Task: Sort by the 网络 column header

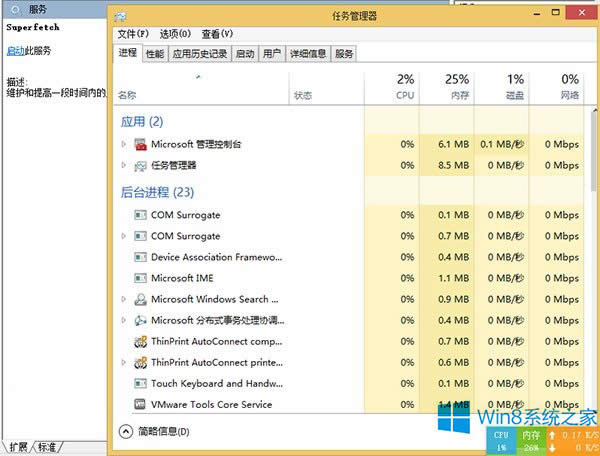Action: pos(556,88)
